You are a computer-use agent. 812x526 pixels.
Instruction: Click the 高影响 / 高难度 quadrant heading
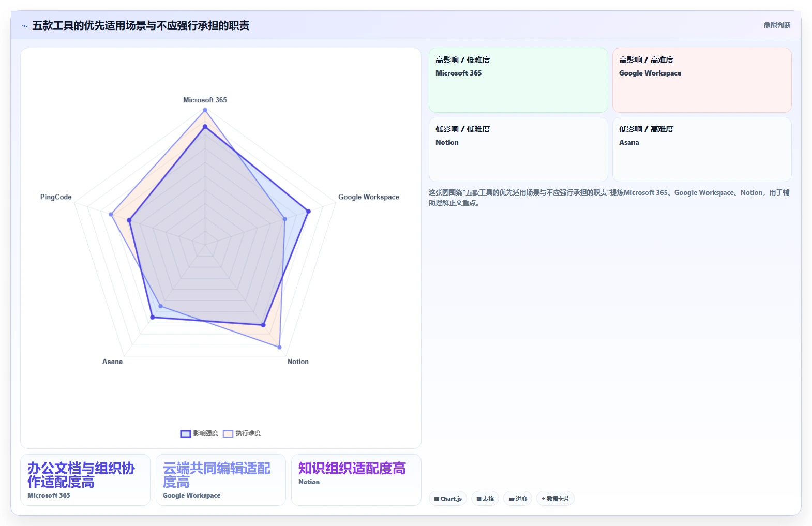tap(646, 59)
